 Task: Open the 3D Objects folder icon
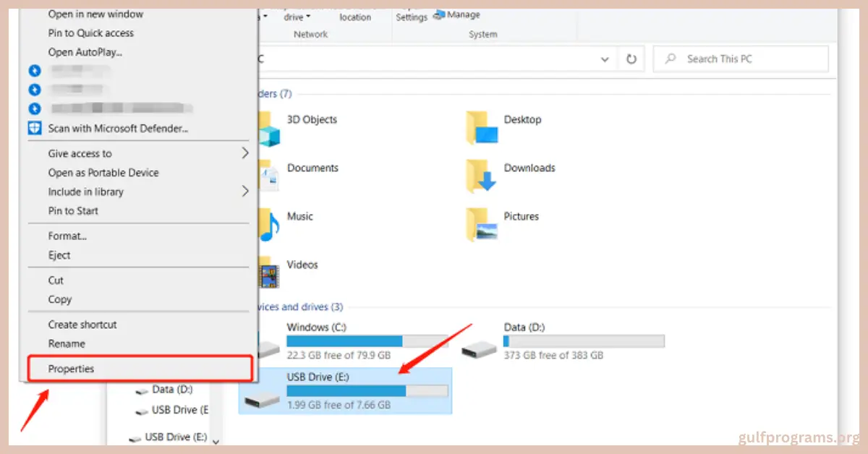[x=269, y=129]
